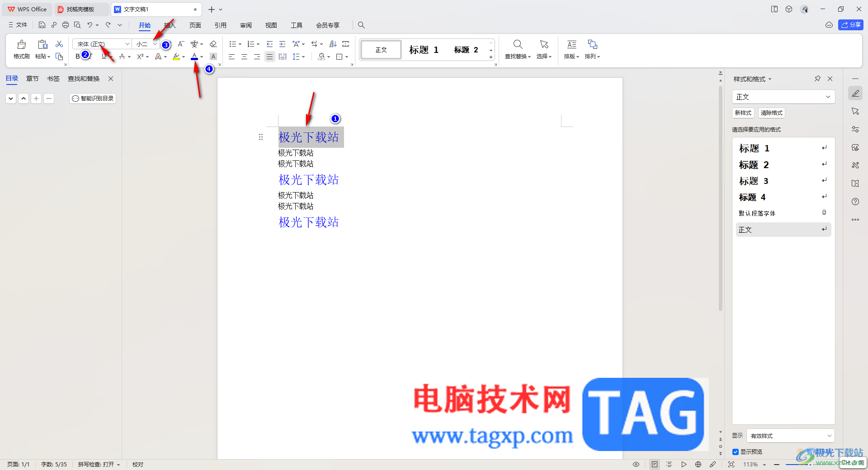Click the Save document icon
Image resolution: width=868 pixels, height=470 pixels.
coord(42,25)
